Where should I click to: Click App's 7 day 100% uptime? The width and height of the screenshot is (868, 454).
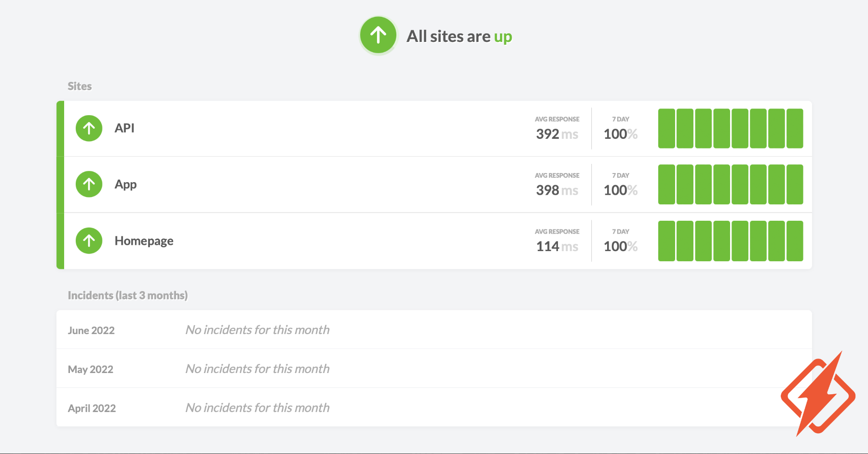[621, 190]
